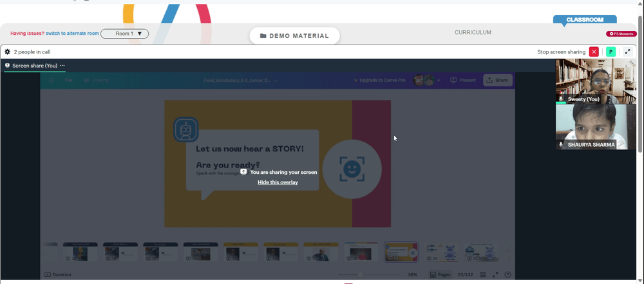The height and width of the screenshot is (284, 644).
Task: Switch to the CURRICULUM tab
Action: click(473, 32)
